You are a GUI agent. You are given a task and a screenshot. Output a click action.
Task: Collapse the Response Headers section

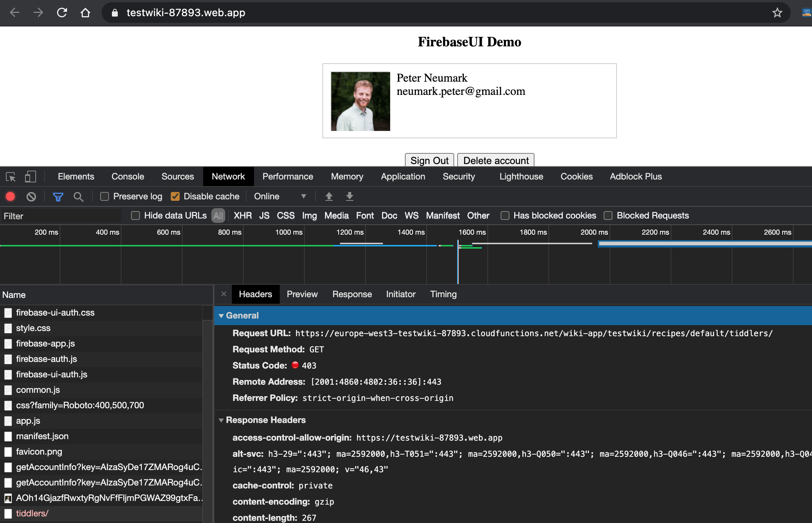221,420
